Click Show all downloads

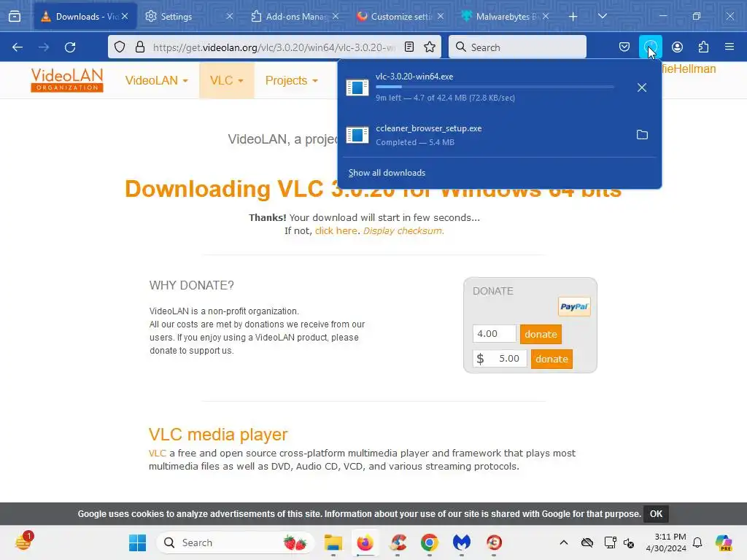(387, 173)
